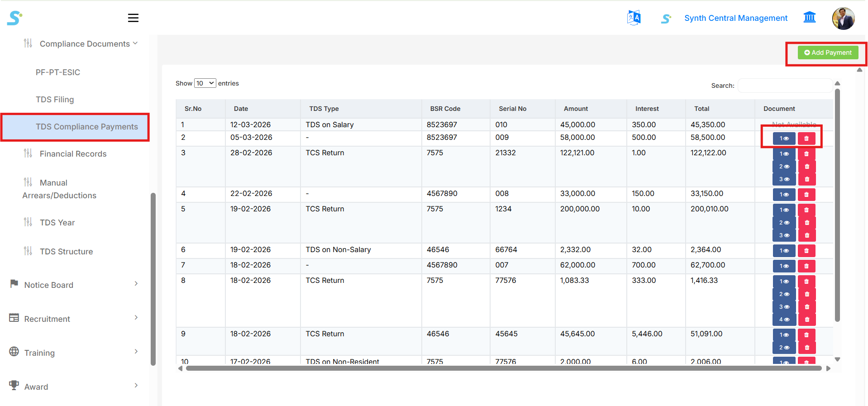Screen dimensions: 868x406
Task: Delete document 1 of serial 21332 row
Action: coord(806,154)
